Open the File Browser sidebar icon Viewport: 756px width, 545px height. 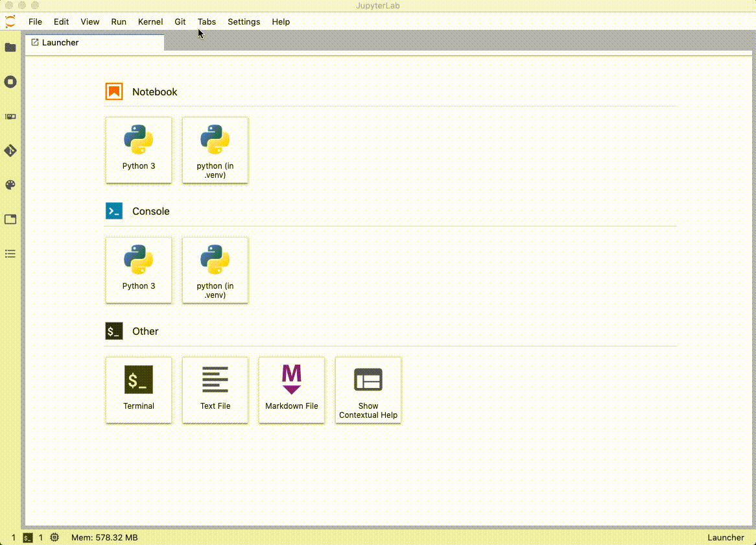(10, 47)
